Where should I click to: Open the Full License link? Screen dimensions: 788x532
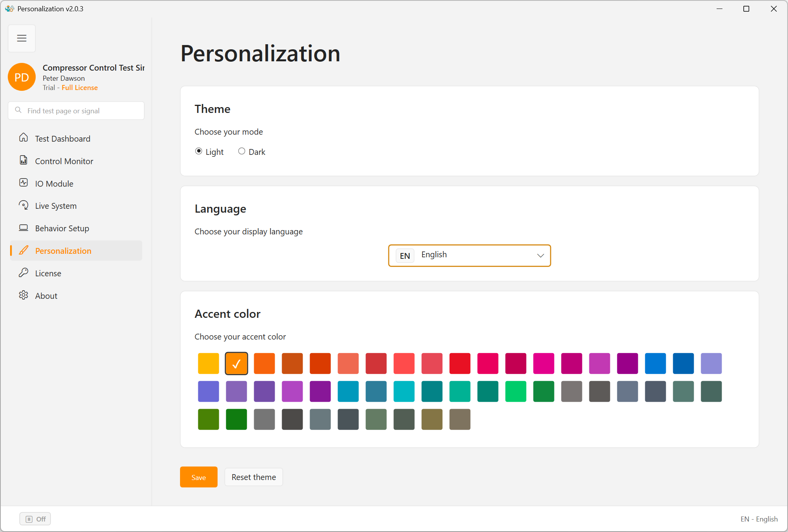(80, 88)
